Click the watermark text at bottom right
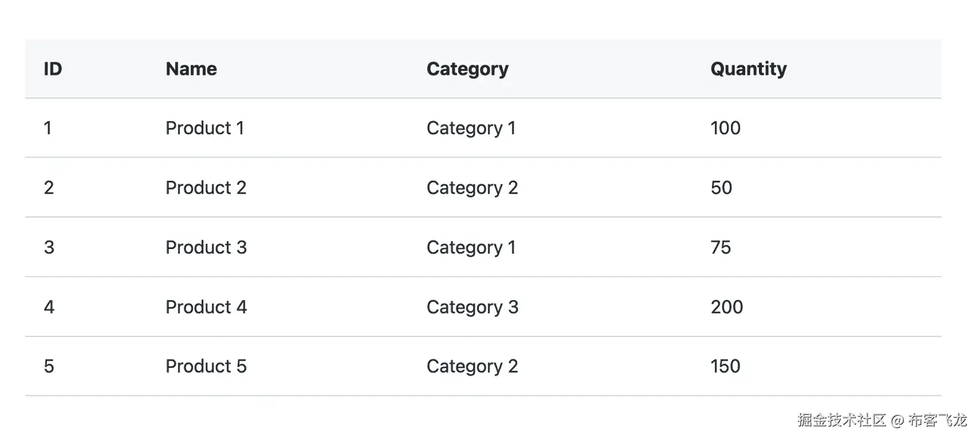 pyautogui.click(x=882, y=420)
